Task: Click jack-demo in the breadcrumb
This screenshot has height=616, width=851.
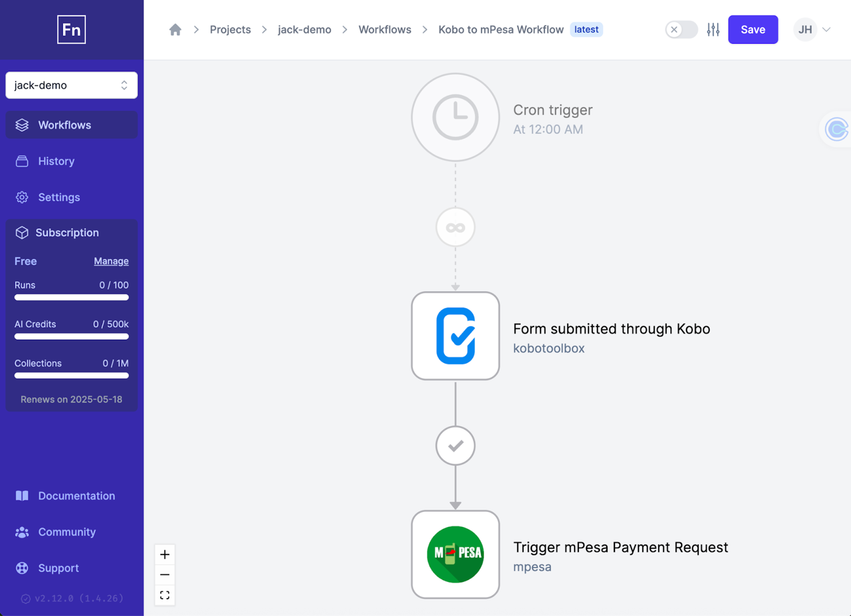Action: point(305,30)
